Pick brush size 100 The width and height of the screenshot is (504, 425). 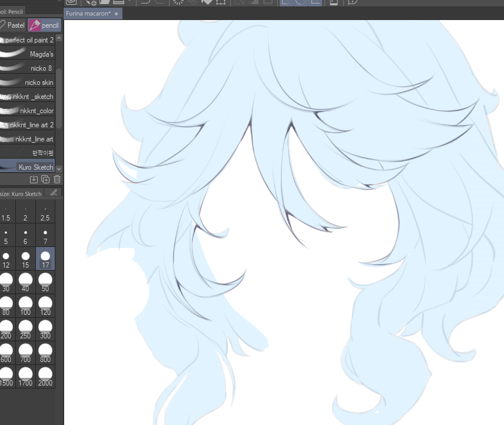[25, 306]
